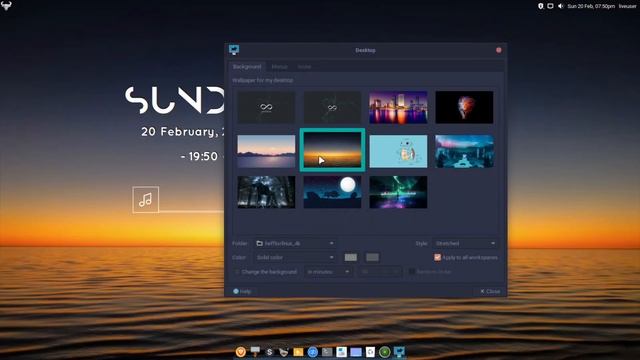
Task: Launch the round blue icon in the dock
Action: (x=313, y=352)
